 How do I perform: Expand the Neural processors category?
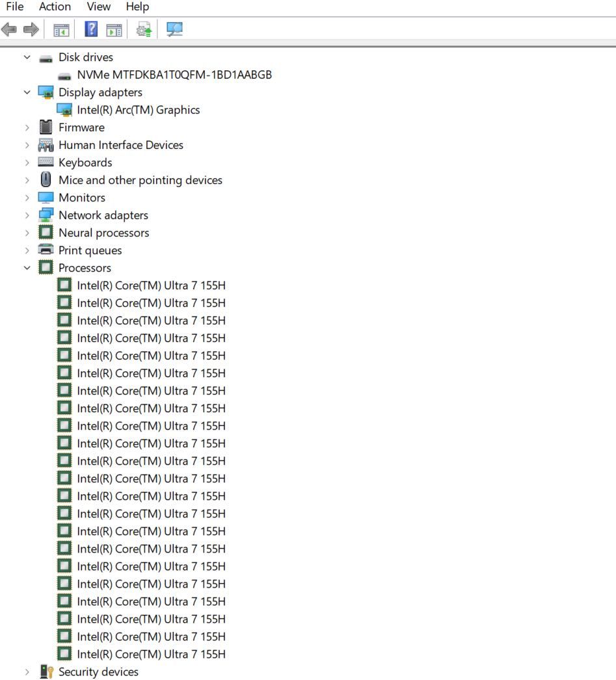(x=27, y=233)
